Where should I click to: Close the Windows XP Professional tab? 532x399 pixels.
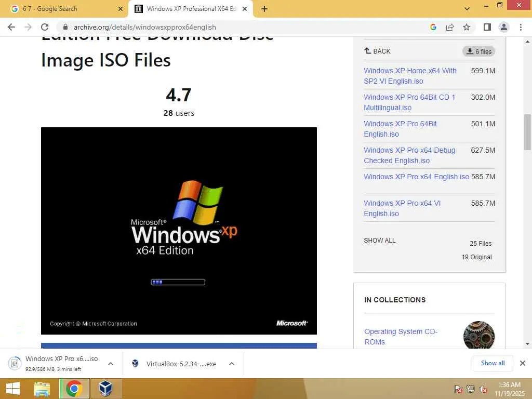click(x=245, y=9)
